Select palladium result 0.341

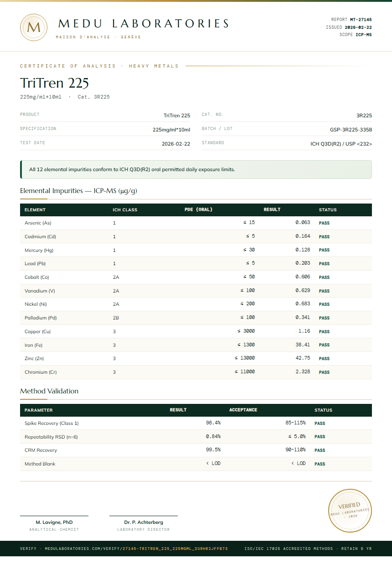click(303, 317)
